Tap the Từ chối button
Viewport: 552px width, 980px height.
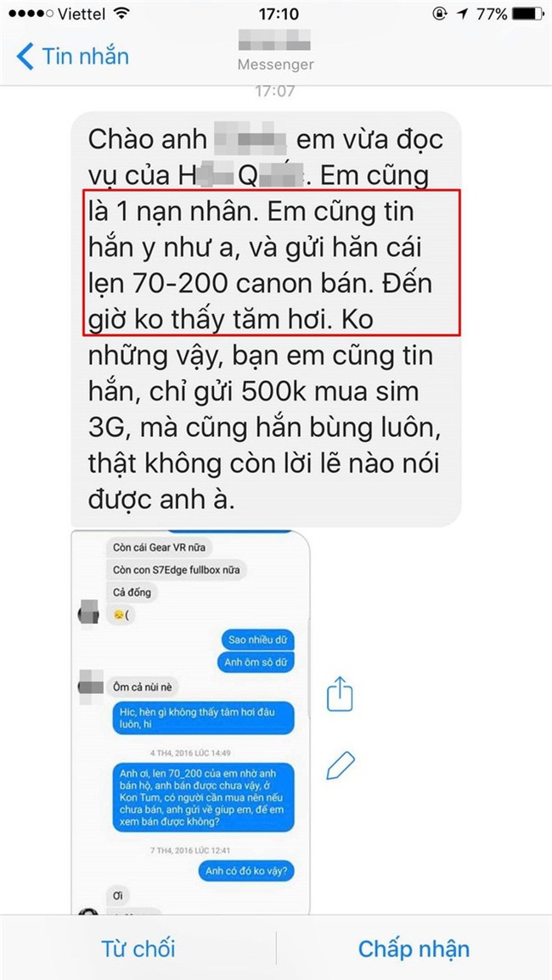[x=138, y=949]
